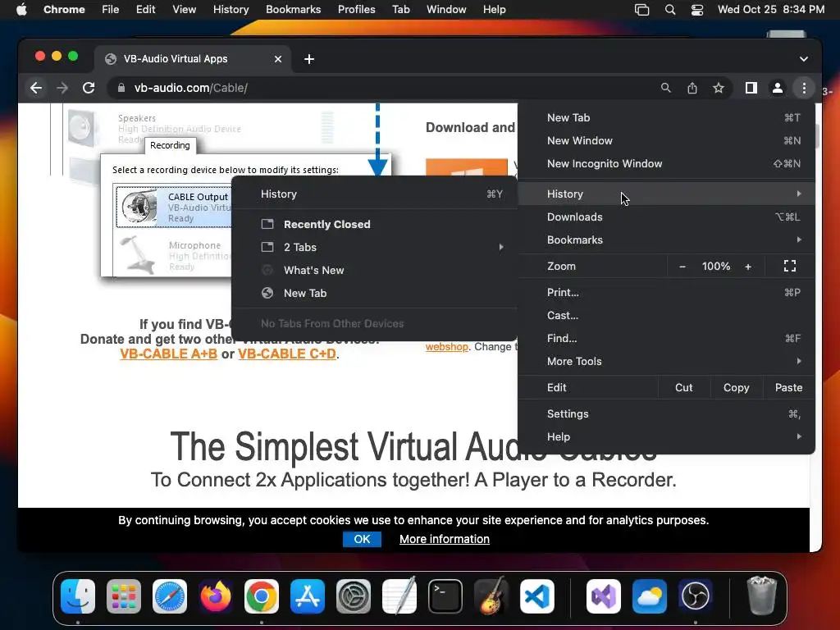Screen dimensions: 840x630
Task: Reload the vb-audio page
Action: [x=89, y=88]
